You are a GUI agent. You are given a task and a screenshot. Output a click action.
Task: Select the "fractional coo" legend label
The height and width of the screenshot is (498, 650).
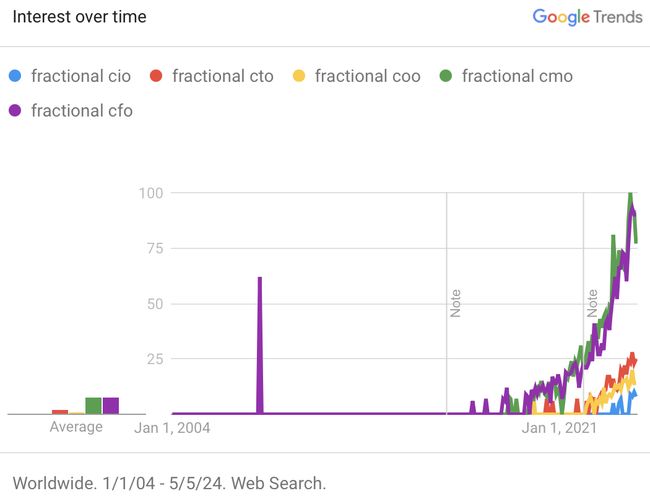367,76
